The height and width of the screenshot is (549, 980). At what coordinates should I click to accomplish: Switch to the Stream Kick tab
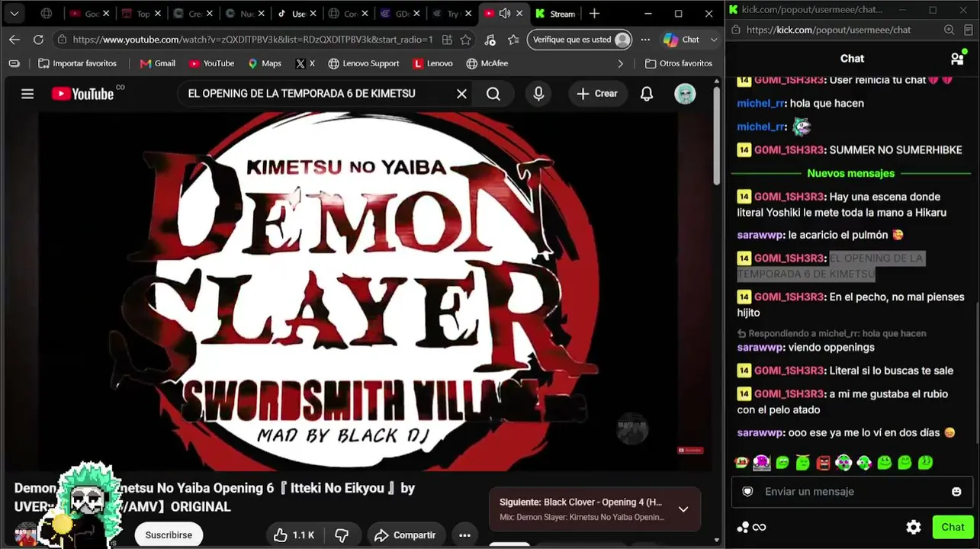click(x=555, y=14)
